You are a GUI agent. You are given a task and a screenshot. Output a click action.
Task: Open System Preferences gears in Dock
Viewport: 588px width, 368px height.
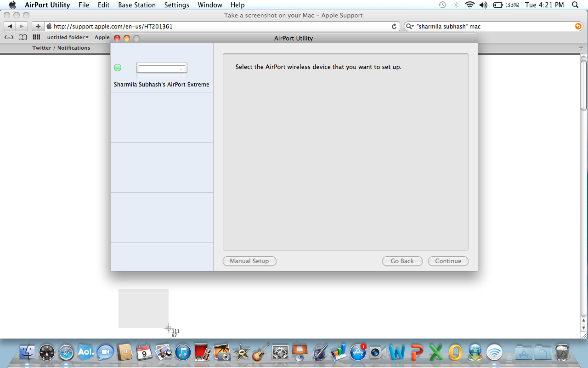[x=280, y=353]
